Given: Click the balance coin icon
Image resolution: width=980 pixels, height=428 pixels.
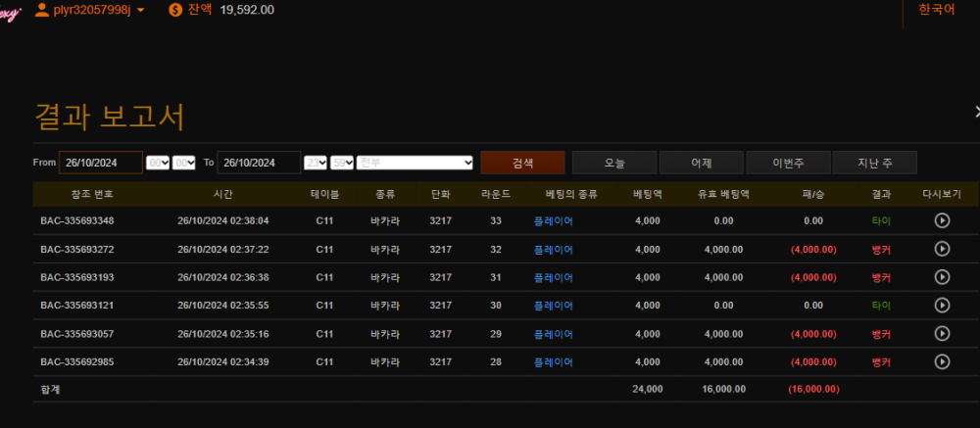Looking at the screenshot, I should point(175,10).
